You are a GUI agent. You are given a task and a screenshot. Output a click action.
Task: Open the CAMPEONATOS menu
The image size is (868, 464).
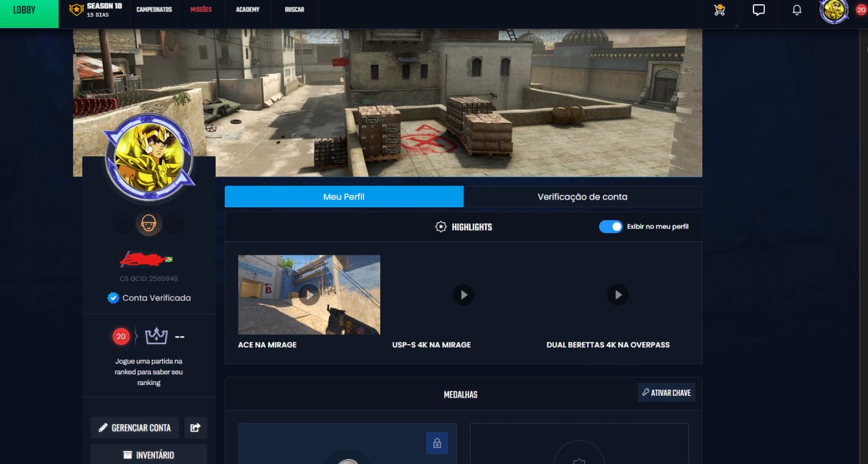pyautogui.click(x=154, y=10)
